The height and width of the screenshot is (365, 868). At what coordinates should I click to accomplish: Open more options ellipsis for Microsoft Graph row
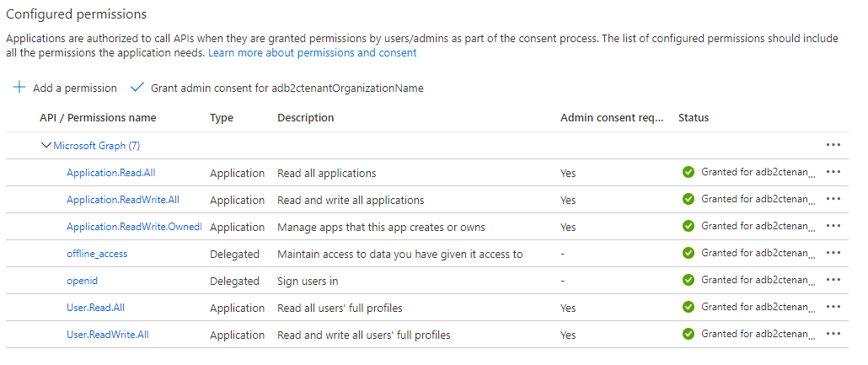pyautogui.click(x=833, y=145)
